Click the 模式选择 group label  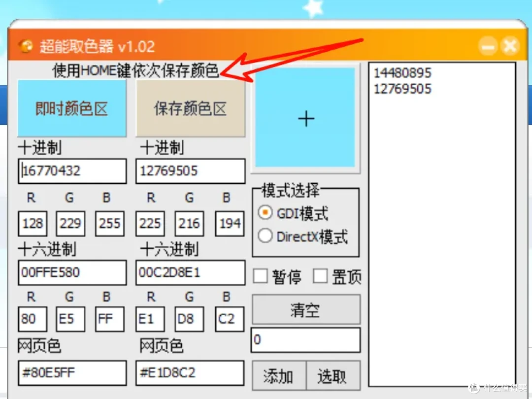[291, 190]
